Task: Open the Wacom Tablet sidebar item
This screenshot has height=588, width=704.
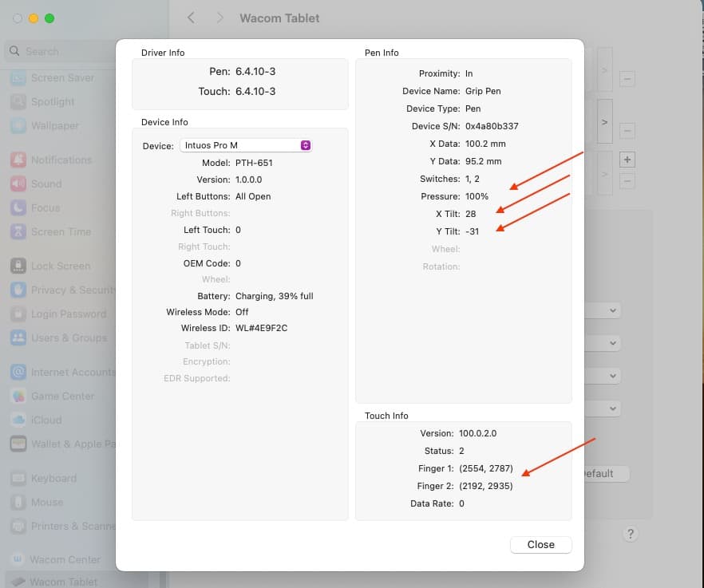Action: click(x=62, y=582)
